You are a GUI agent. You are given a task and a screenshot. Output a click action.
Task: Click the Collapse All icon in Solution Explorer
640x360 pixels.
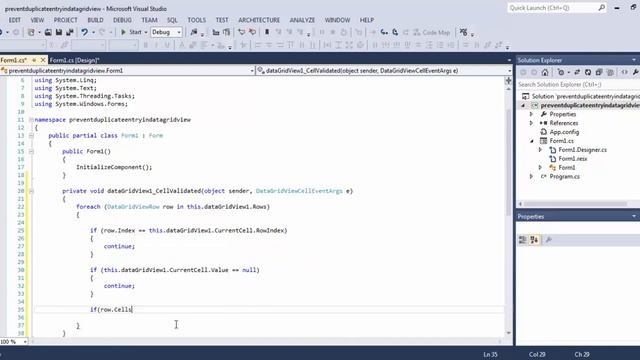599,72
